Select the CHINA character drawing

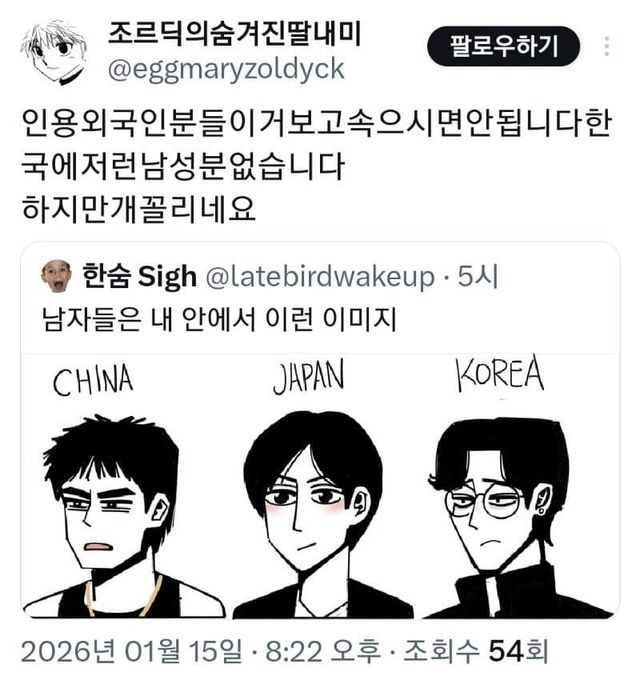(x=123, y=516)
